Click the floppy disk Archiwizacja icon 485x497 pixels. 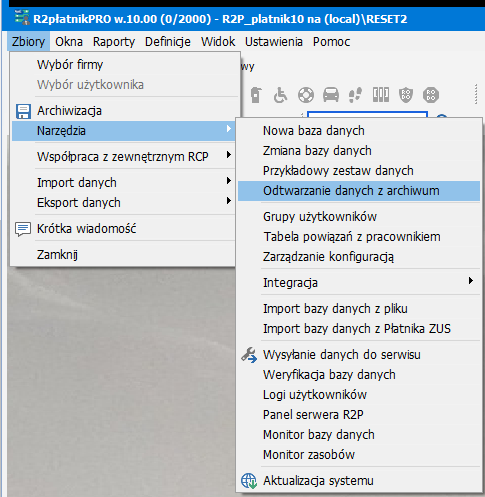[x=23, y=111]
